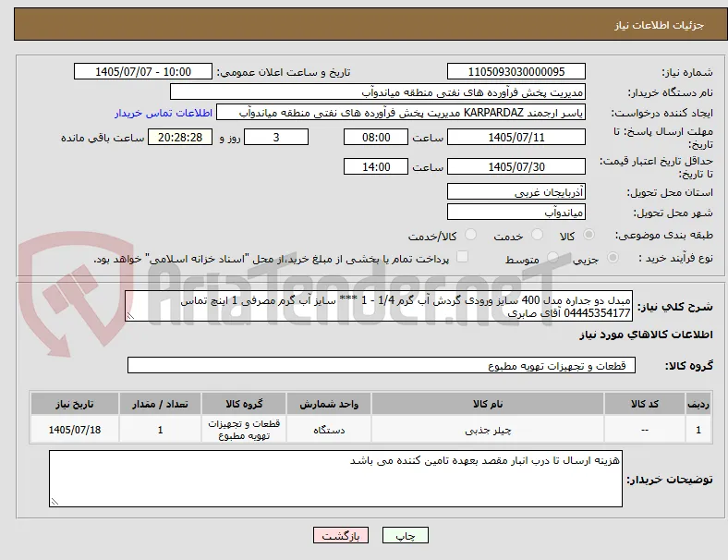Viewport: 728px width, 560px height.
Task: Click the گروه کالا field
Action: coord(382,365)
